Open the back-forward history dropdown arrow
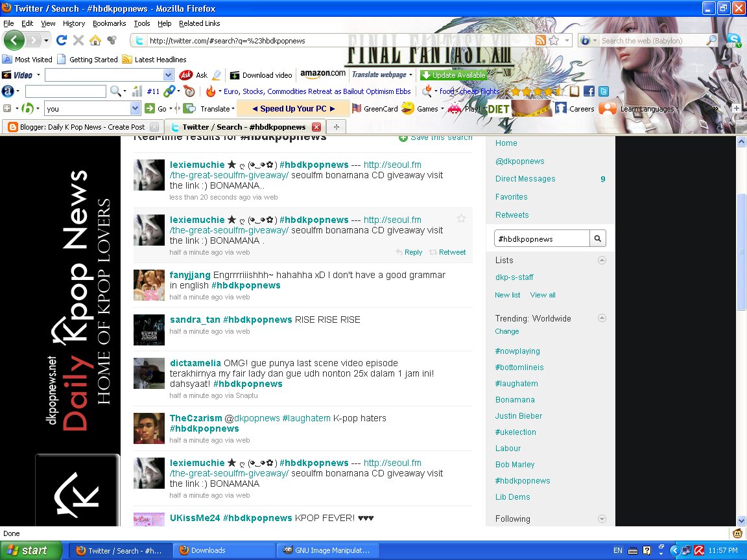747x560 pixels. (46, 40)
